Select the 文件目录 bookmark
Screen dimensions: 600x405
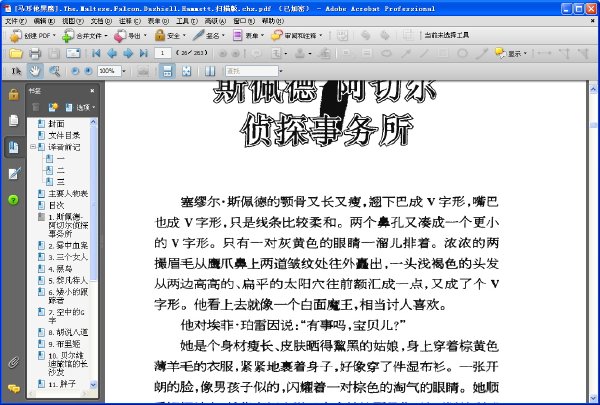pyautogui.click(x=64, y=135)
